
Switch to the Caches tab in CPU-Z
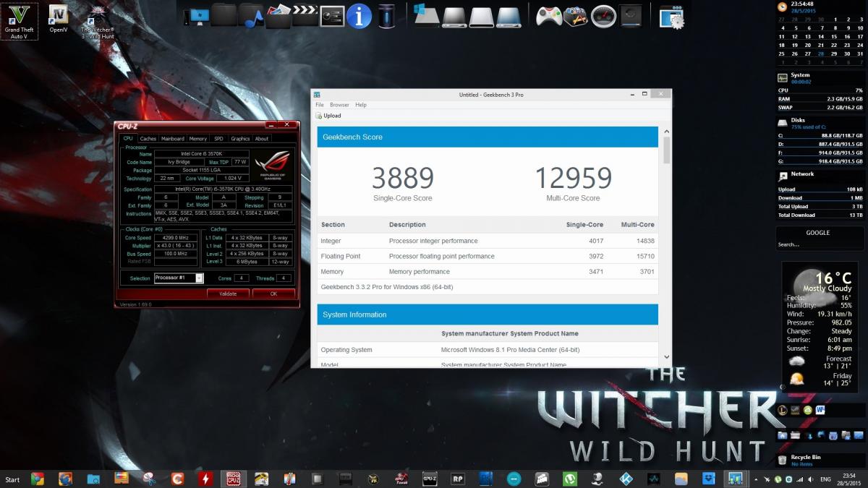(148, 139)
